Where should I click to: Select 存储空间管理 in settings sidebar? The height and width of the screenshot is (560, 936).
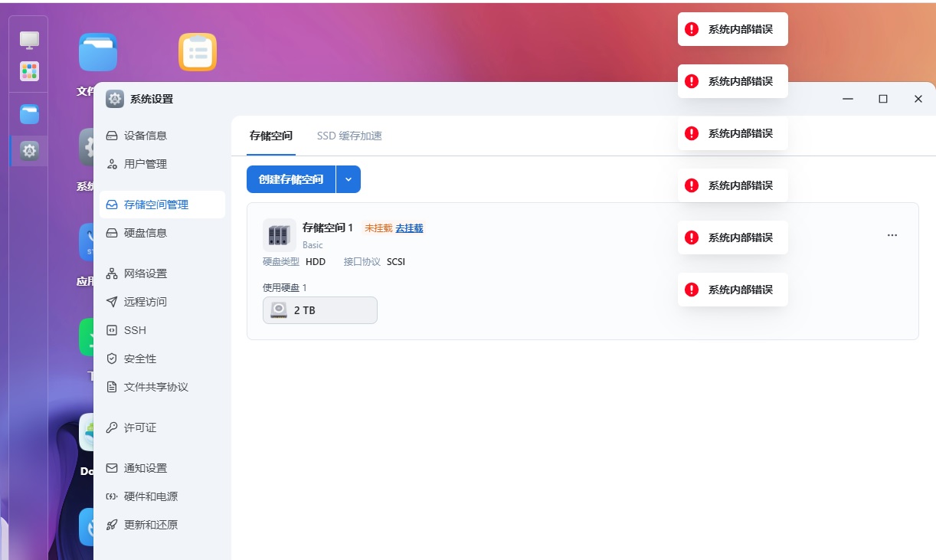pos(162,205)
